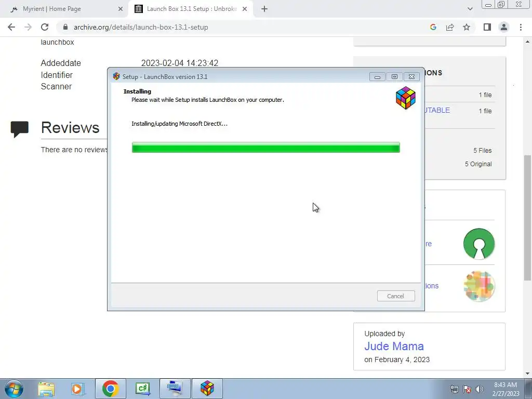This screenshot has height=399, width=532.
Task: Minimize the LaunchBox Setup window
Action: tap(377, 77)
